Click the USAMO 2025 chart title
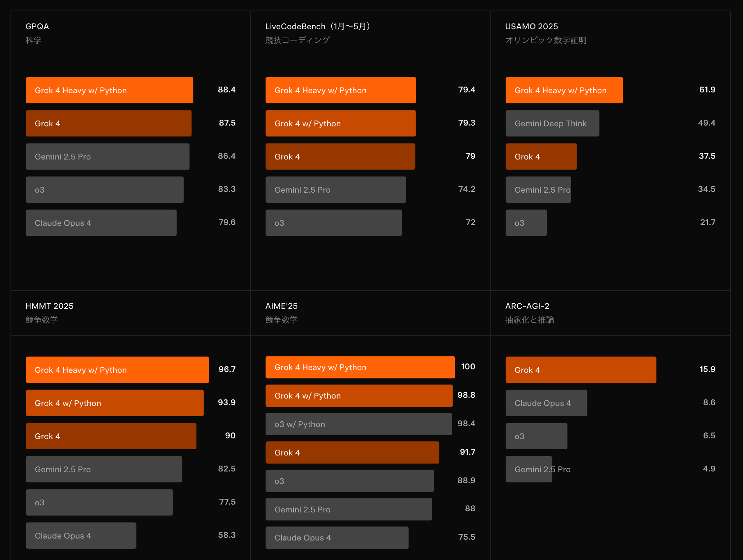Viewport: 743px width, 560px height. click(531, 27)
